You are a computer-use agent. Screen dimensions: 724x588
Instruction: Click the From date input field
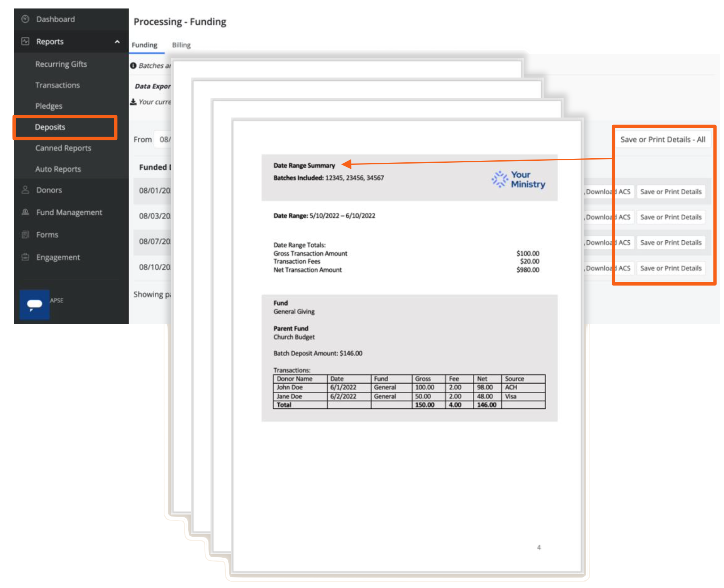tap(163, 140)
